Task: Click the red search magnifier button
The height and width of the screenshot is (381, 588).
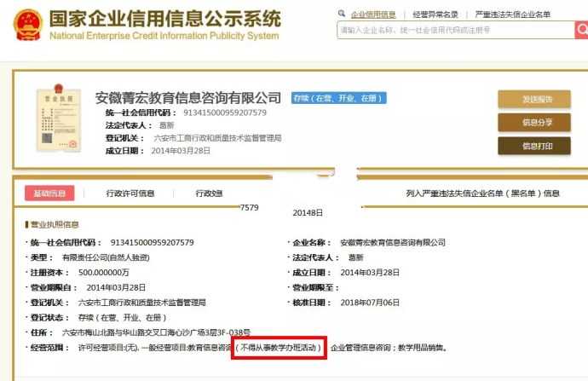Action: (581, 30)
